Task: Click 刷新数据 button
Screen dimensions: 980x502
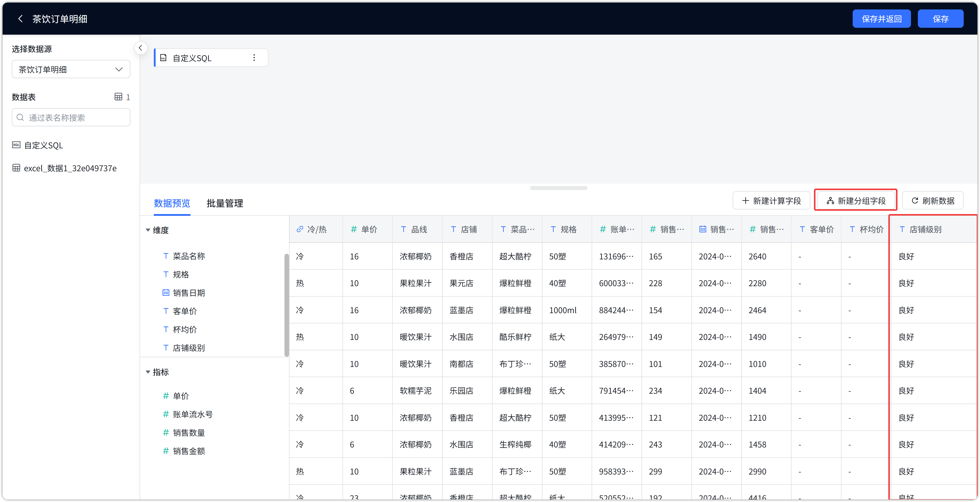Action: (x=932, y=201)
